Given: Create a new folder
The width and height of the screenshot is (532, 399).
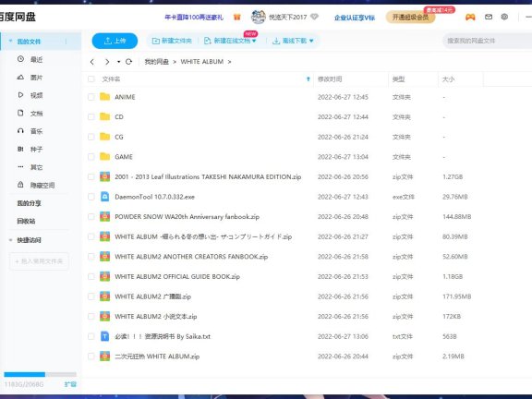Looking at the screenshot, I should [172, 41].
